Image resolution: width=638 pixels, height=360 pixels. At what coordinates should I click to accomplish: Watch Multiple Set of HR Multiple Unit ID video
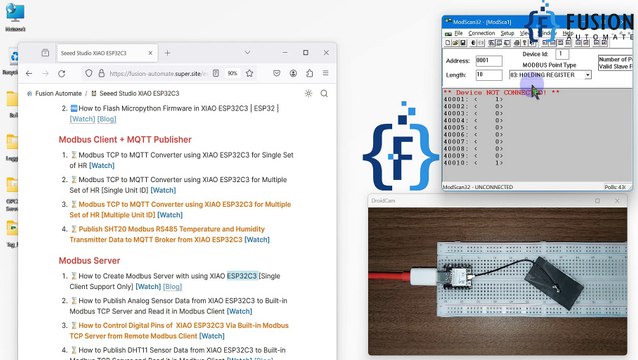(x=170, y=215)
